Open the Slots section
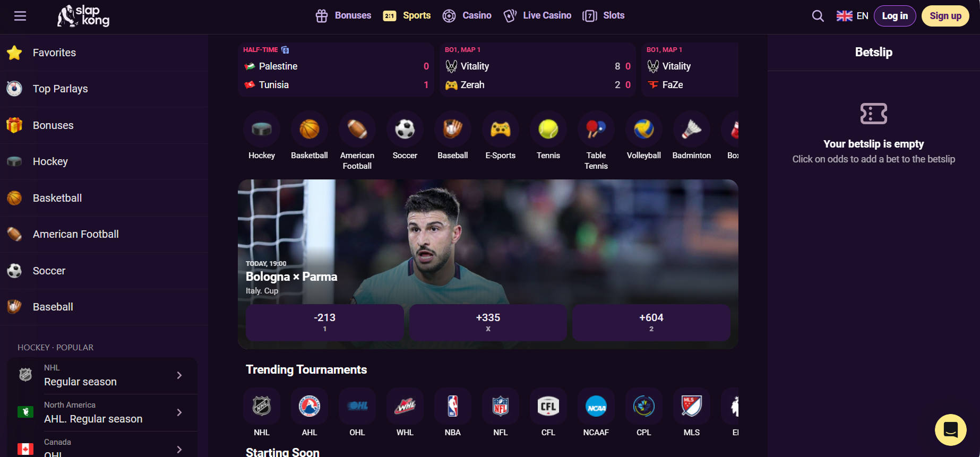980x457 pixels. click(604, 16)
